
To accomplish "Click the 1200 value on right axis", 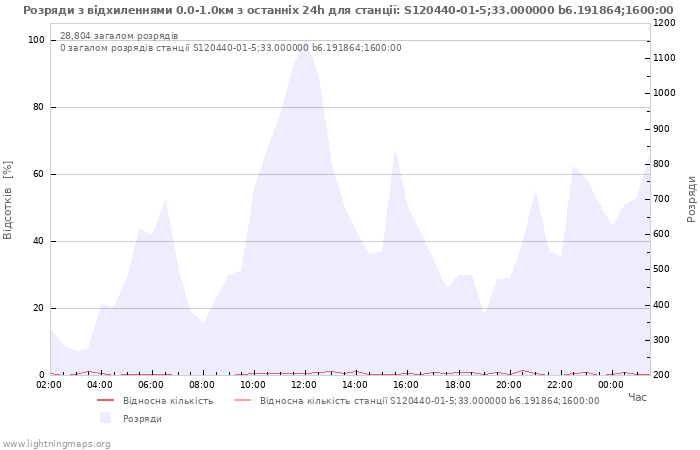I will 663,22.
